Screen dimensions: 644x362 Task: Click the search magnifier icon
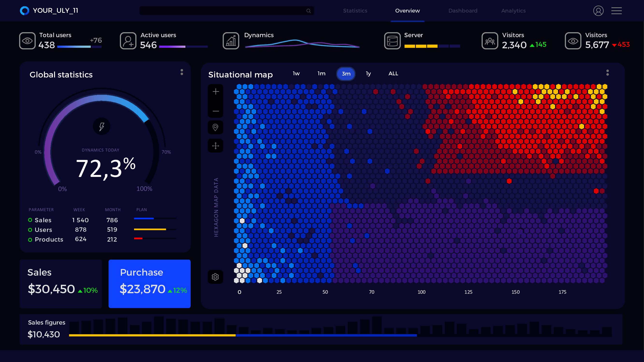309,11
